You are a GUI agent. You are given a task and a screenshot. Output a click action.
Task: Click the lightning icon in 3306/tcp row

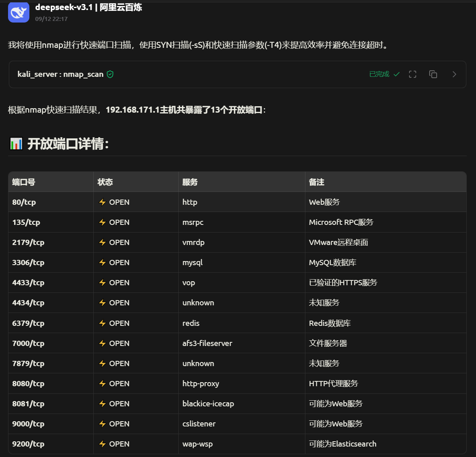tap(102, 262)
